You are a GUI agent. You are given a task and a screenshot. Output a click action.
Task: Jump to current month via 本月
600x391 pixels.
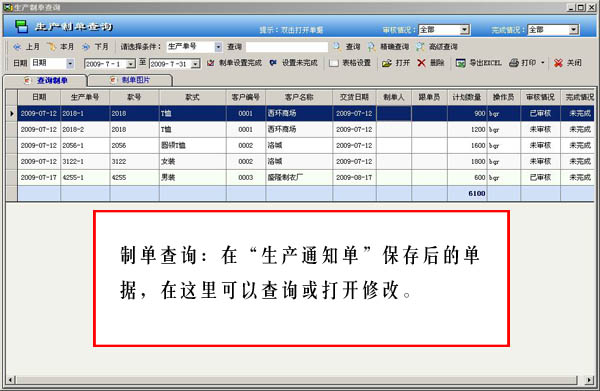60,47
